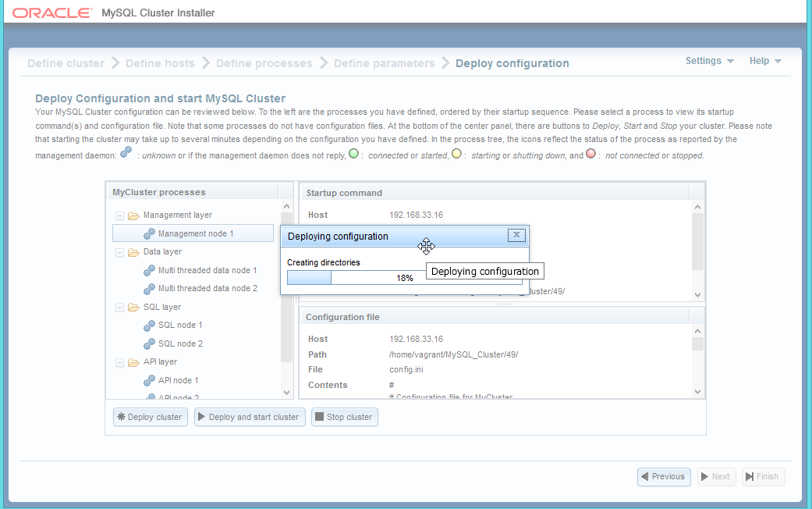Image resolution: width=812 pixels, height=509 pixels.
Task: Click the Configuration file panel header
Action: tap(502, 317)
